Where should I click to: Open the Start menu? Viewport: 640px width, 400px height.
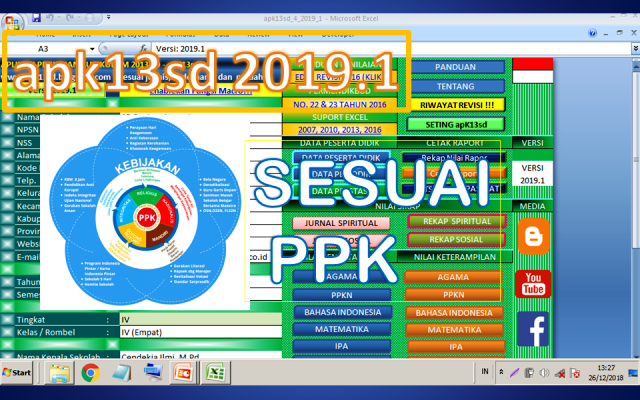coord(17,372)
